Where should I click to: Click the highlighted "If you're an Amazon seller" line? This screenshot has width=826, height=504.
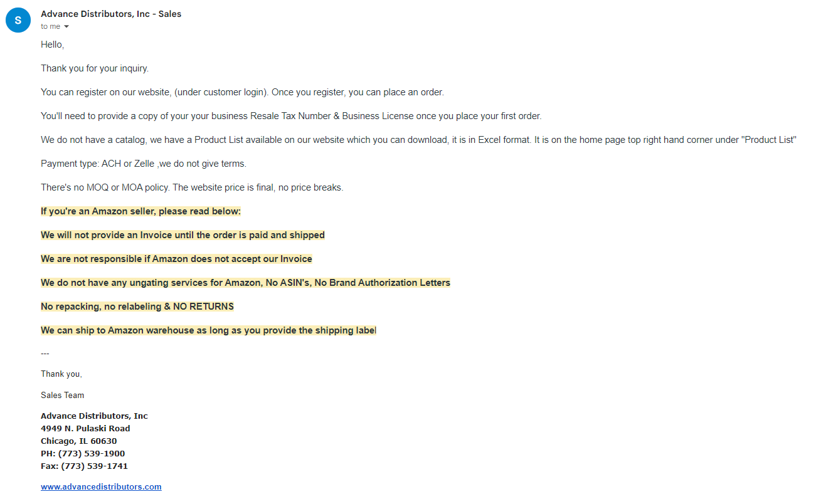[140, 211]
